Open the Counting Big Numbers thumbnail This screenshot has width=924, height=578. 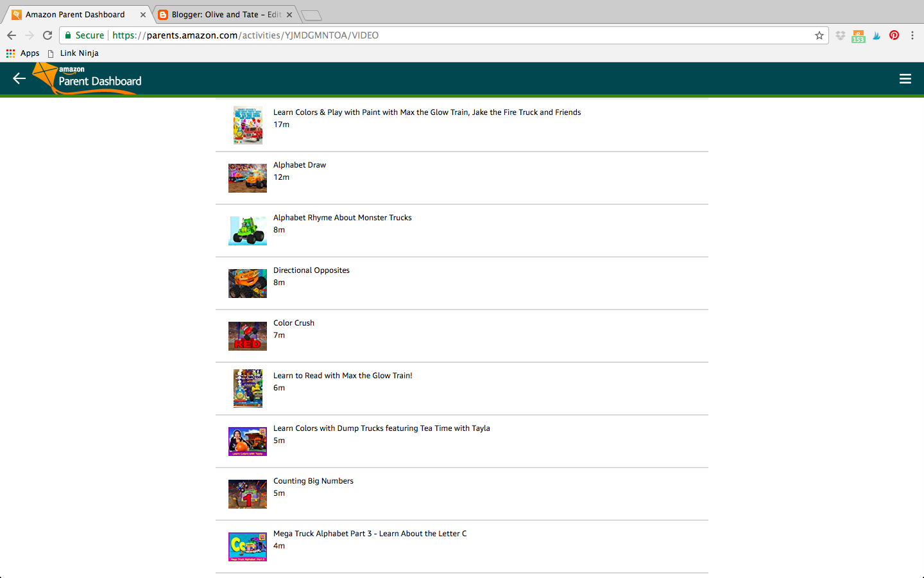point(248,494)
